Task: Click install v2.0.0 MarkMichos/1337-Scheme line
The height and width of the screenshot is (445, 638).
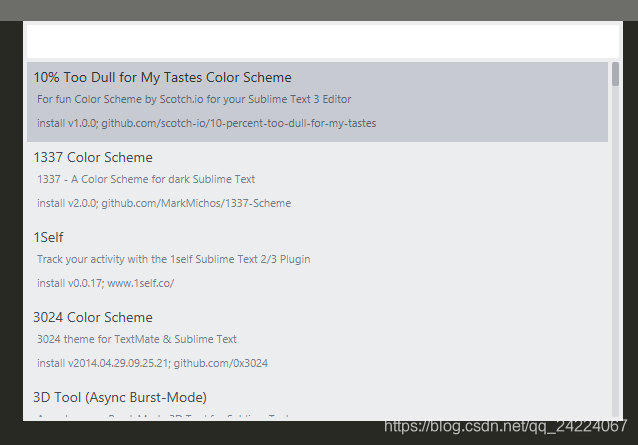Action: (164, 203)
